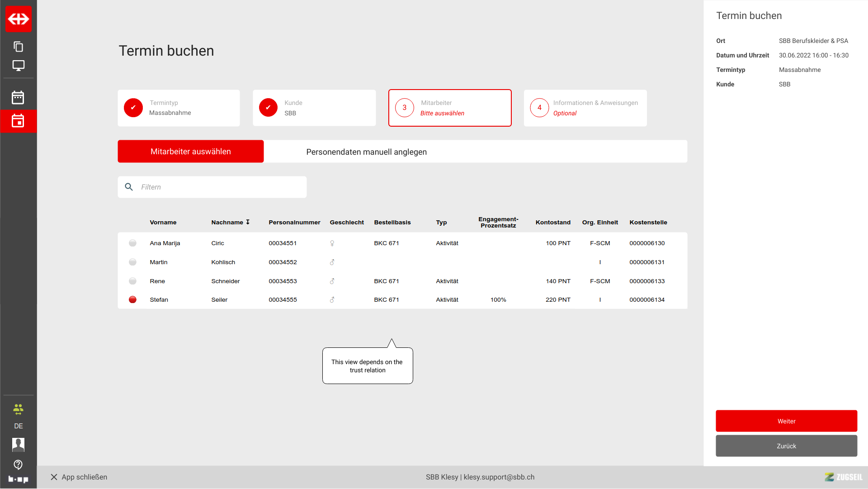868x489 pixels.
Task: Open the copy documents sidebar icon
Action: point(19,47)
